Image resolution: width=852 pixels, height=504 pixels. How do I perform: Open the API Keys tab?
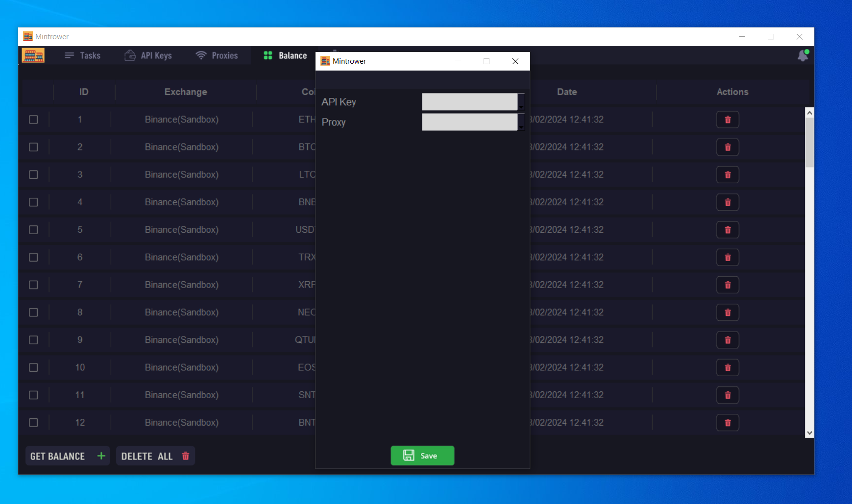point(148,56)
